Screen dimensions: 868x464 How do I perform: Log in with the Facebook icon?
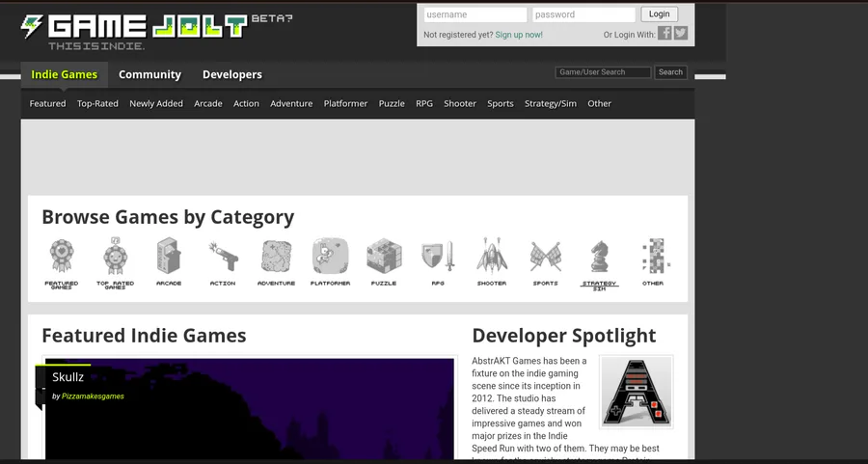pos(665,33)
